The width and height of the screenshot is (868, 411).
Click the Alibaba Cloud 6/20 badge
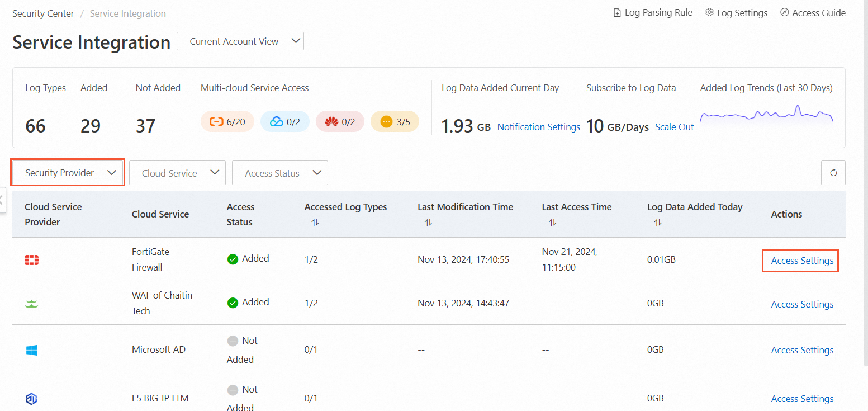tap(227, 121)
